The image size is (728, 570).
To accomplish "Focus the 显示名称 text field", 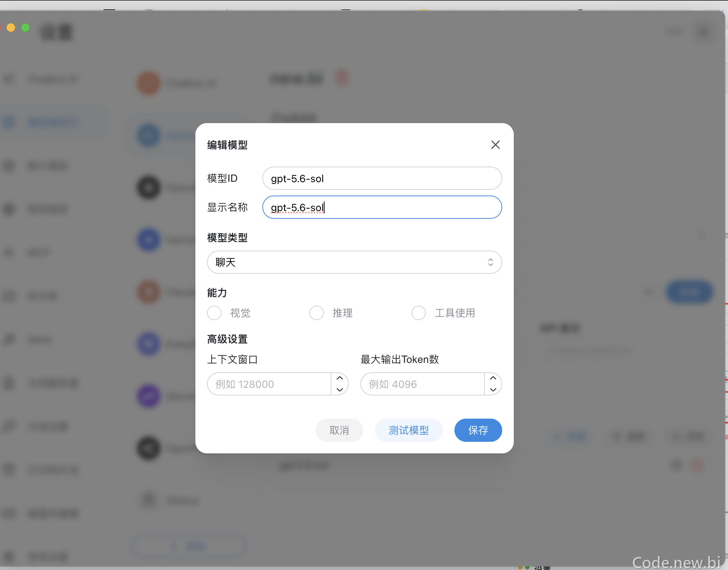I will click(382, 207).
